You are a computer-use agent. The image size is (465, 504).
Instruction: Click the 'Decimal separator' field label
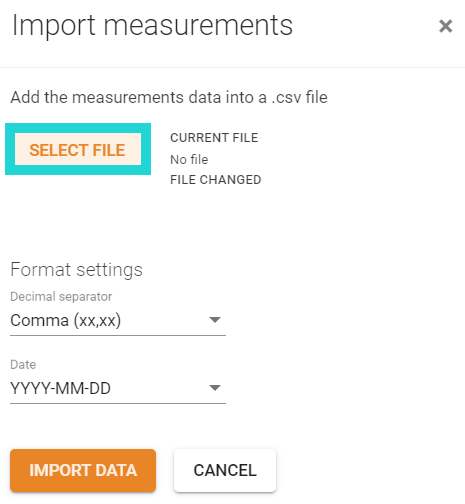61,296
